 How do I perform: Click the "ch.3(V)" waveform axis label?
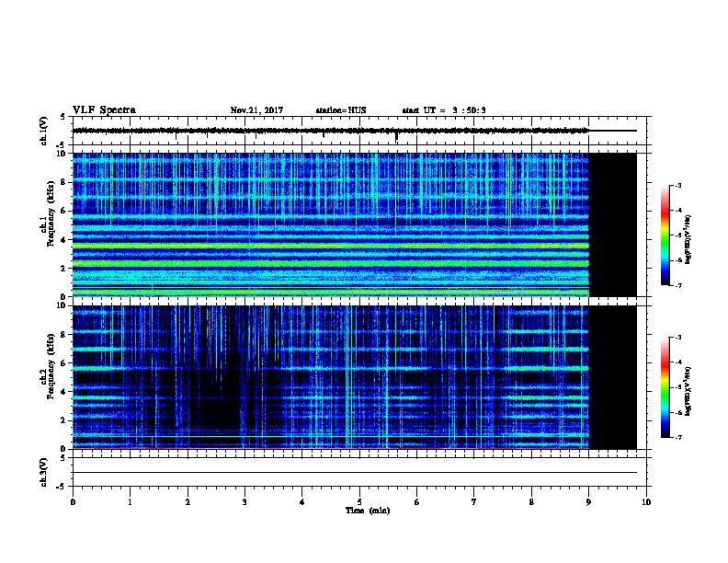click(43, 472)
